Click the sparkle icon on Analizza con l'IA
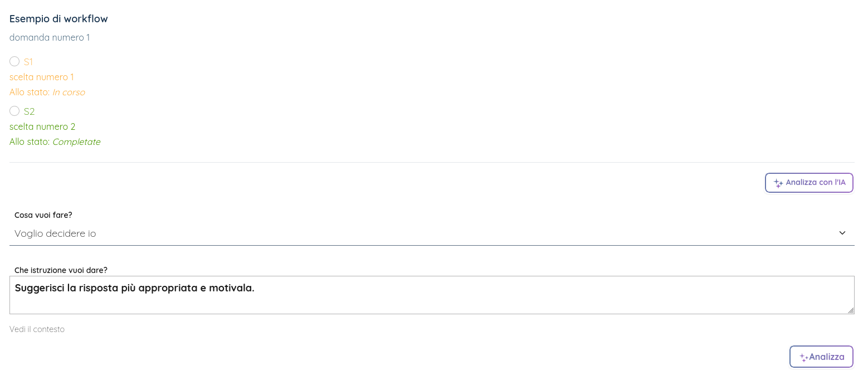The image size is (868, 380). coord(778,182)
